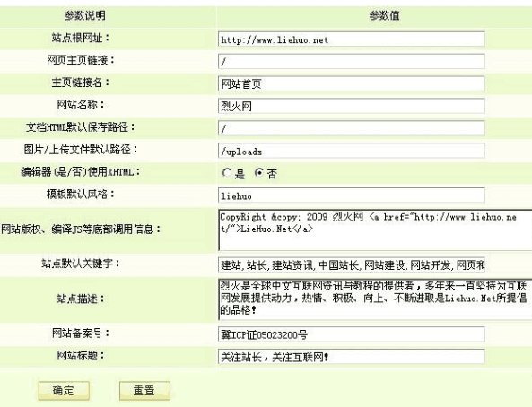Click inside the CopyRight footer textarea
Image resolution: width=532 pixels, height=407 pixels.
pos(375,230)
